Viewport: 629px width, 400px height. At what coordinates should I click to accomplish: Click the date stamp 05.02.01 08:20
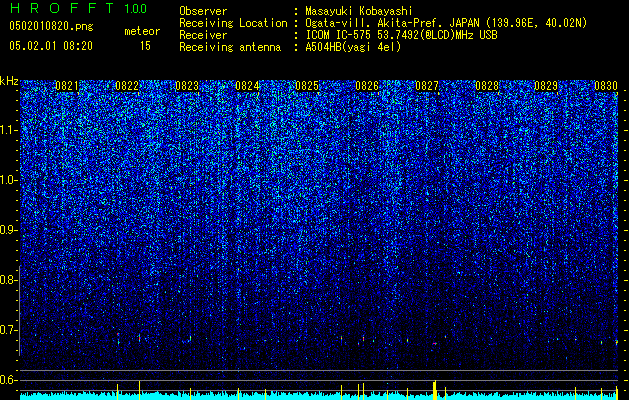pyautogui.click(x=51, y=46)
